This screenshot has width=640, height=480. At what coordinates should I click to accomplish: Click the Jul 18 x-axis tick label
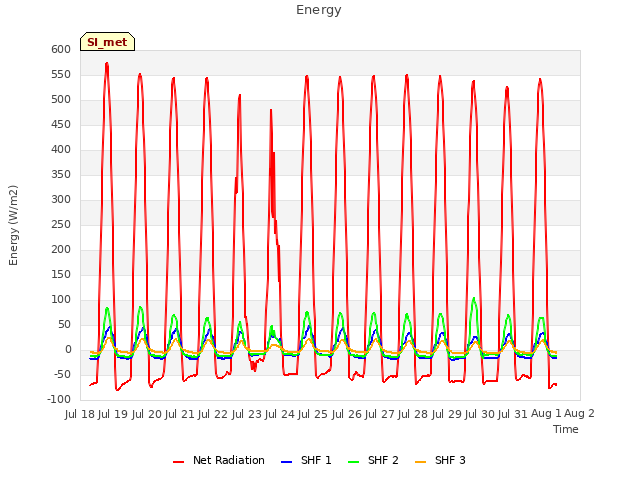click(x=80, y=414)
